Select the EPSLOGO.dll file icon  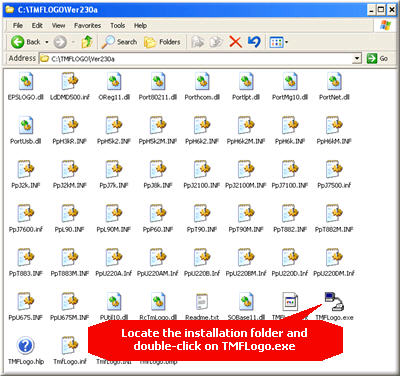click(26, 82)
